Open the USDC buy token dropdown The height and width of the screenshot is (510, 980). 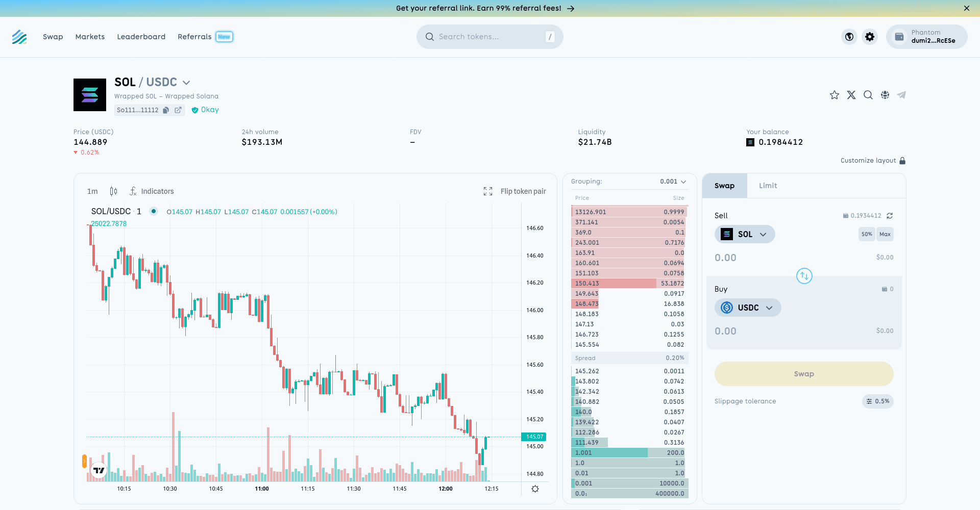[x=748, y=308]
